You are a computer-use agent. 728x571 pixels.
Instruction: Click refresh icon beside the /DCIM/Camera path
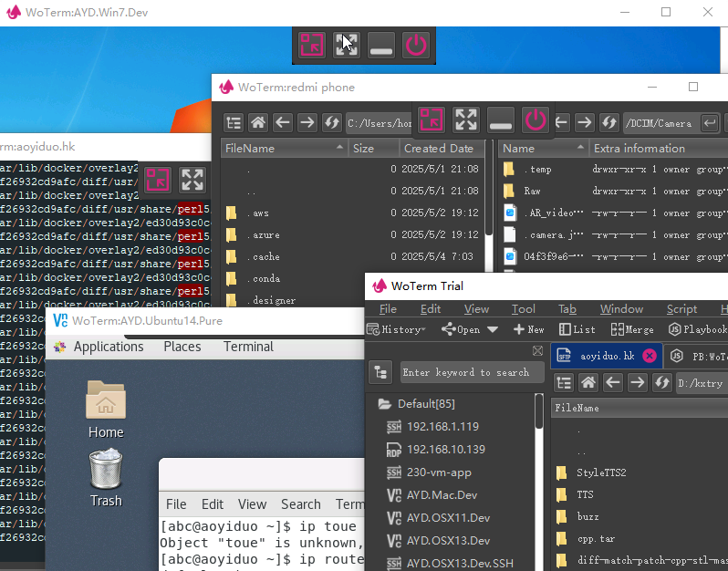[609, 122]
